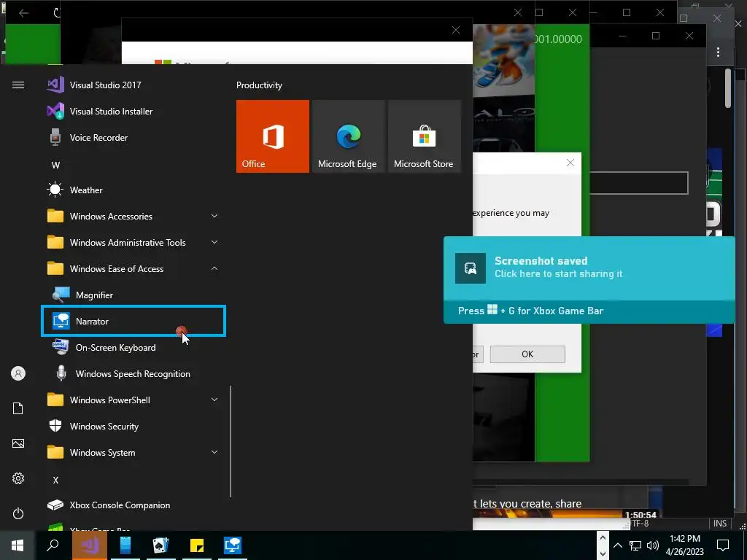Switch to Narrator icon on taskbar
This screenshot has width=747, height=560.
(x=233, y=545)
